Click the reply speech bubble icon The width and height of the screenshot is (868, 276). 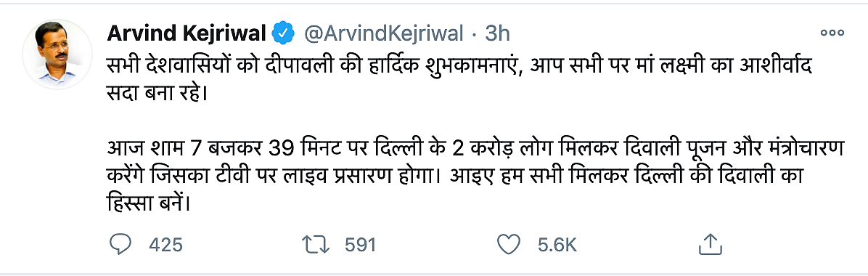click(120, 244)
